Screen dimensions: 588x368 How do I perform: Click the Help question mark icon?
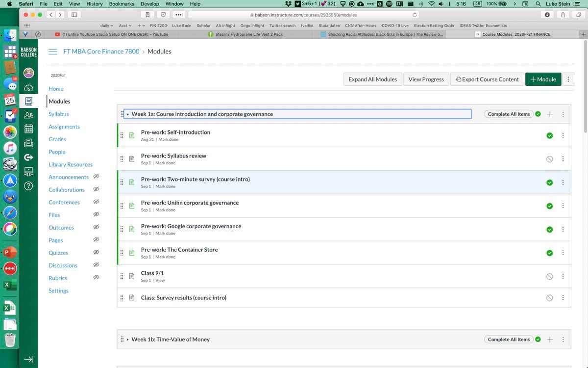click(28, 185)
